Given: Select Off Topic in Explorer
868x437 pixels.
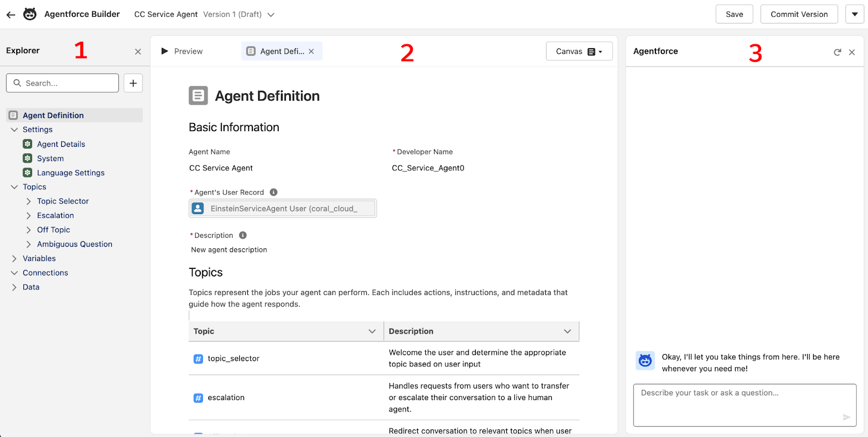Looking at the screenshot, I should pyautogui.click(x=53, y=230).
